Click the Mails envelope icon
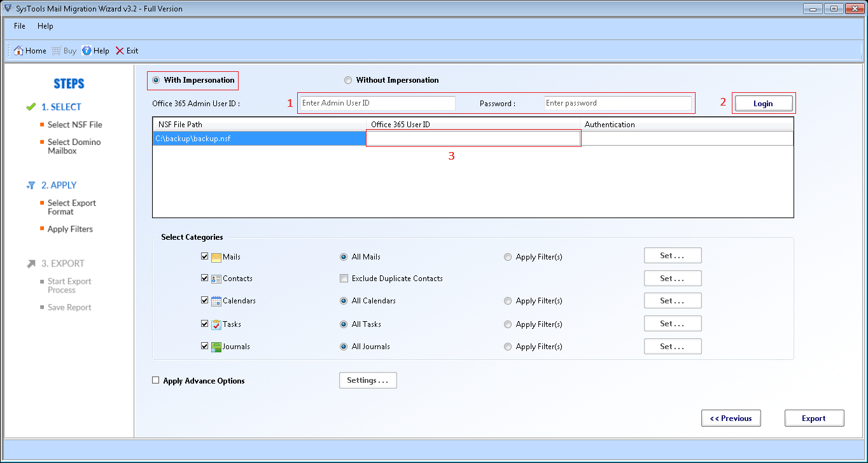Viewport: 868px width, 463px height. 216,257
